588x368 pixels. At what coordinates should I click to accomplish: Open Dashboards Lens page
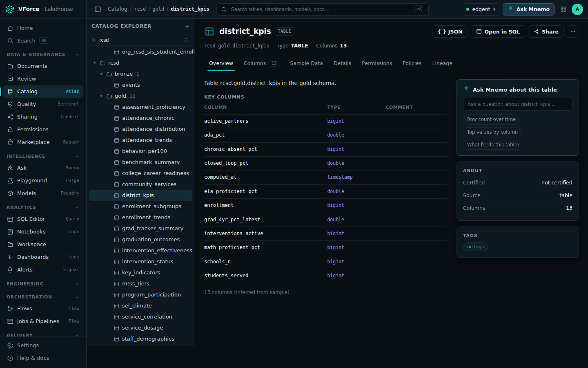point(43,257)
